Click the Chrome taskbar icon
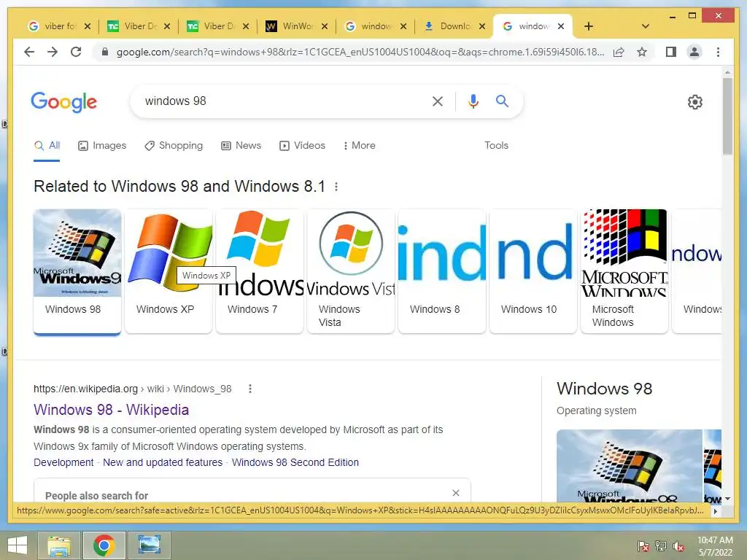747x560 pixels. pyautogui.click(x=104, y=545)
